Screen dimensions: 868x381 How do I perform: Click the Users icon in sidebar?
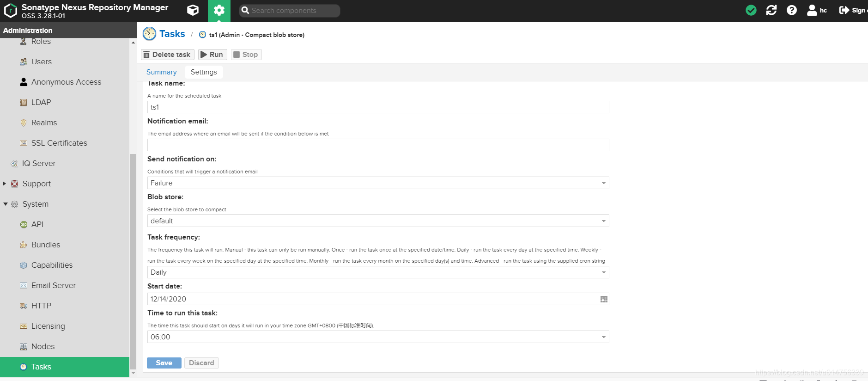24,62
